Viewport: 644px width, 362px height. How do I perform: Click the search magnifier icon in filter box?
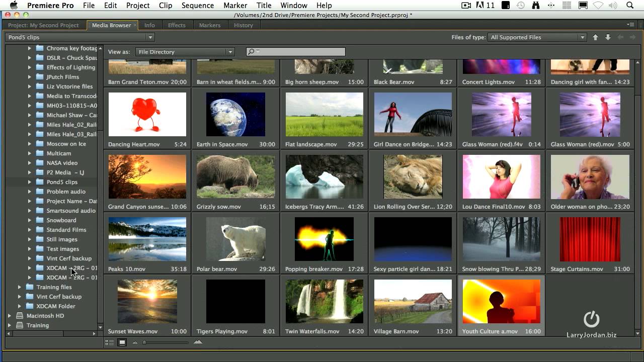tap(251, 52)
